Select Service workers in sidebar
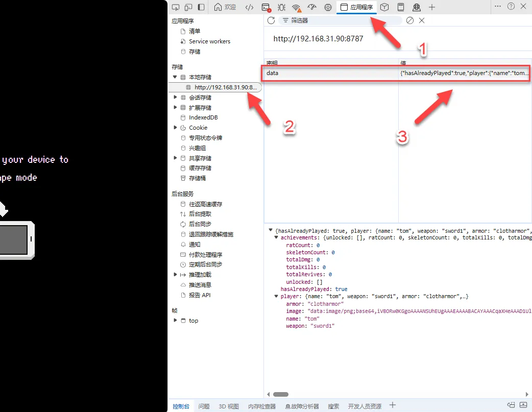Image resolution: width=532 pixels, height=412 pixels. coord(209,41)
